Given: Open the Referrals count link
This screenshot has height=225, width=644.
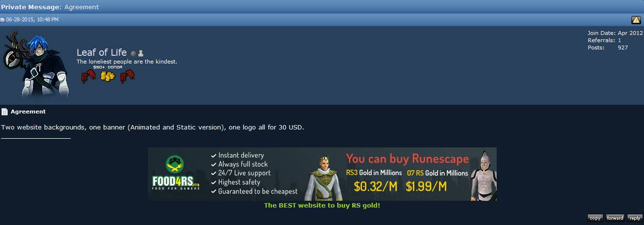Looking at the screenshot, I should (x=619, y=40).
